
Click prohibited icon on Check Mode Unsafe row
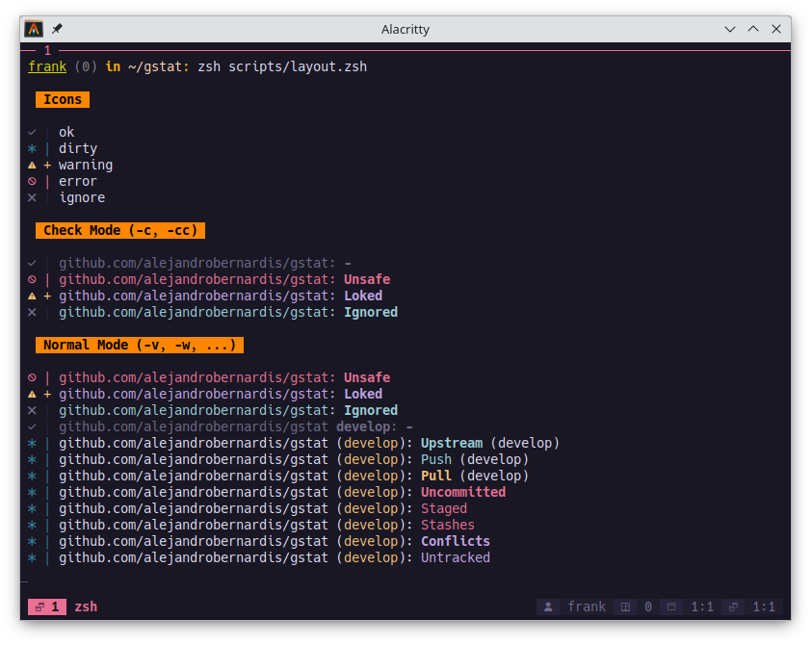32,279
